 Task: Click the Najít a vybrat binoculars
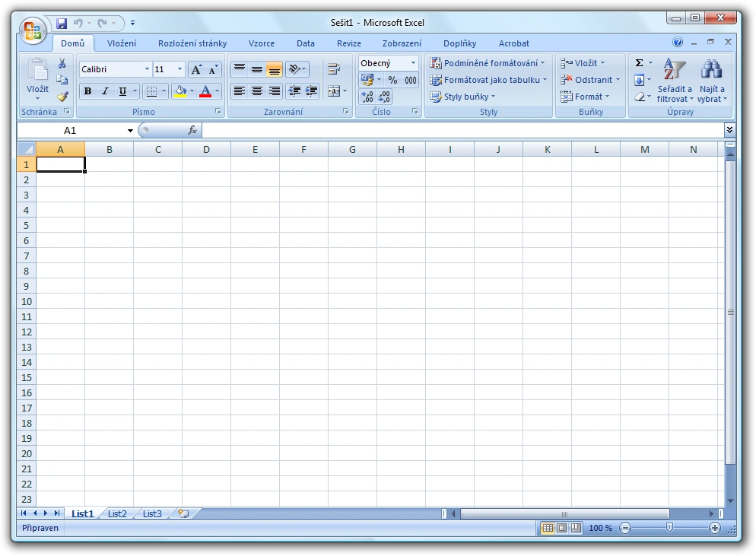coord(712,81)
